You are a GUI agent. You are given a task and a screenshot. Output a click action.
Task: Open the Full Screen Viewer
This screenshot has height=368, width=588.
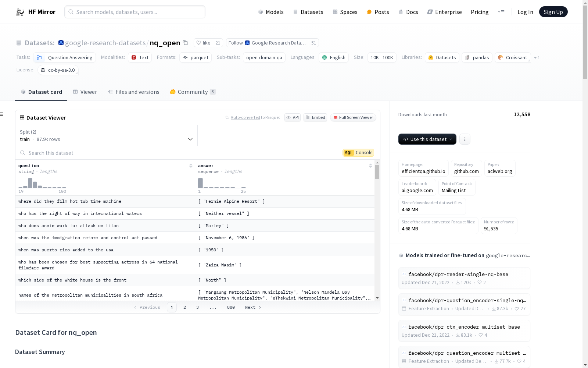pyautogui.click(x=353, y=117)
